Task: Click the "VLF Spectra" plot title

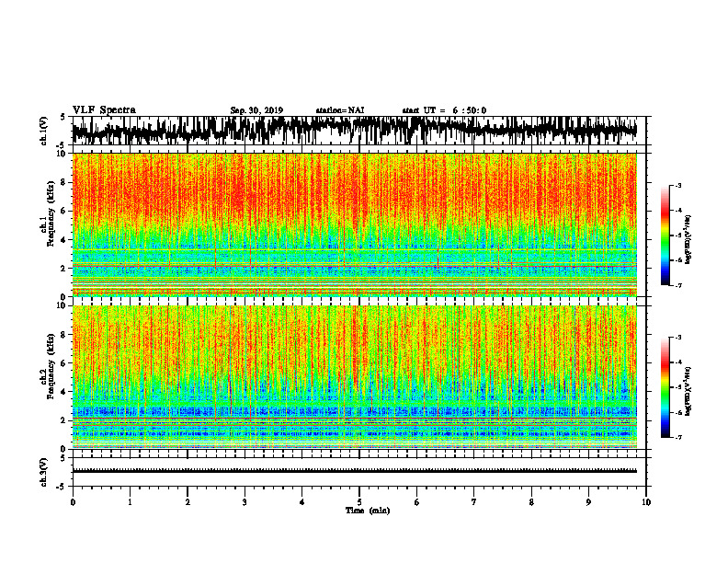Action: (104, 109)
